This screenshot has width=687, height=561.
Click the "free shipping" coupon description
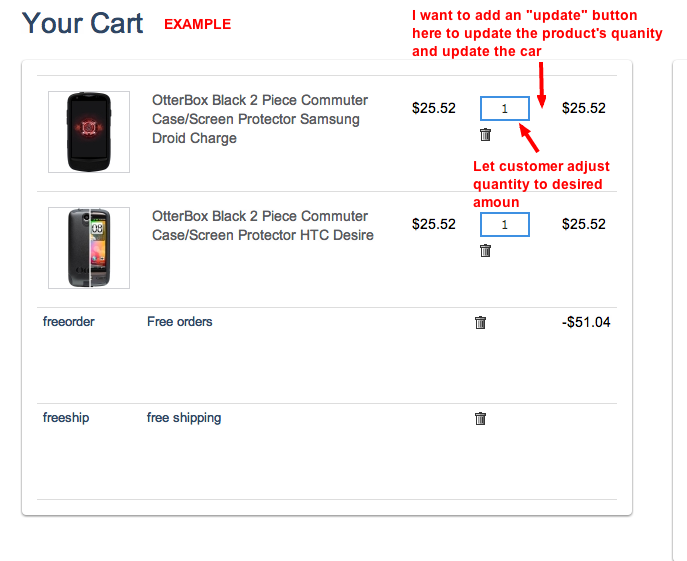184,418
